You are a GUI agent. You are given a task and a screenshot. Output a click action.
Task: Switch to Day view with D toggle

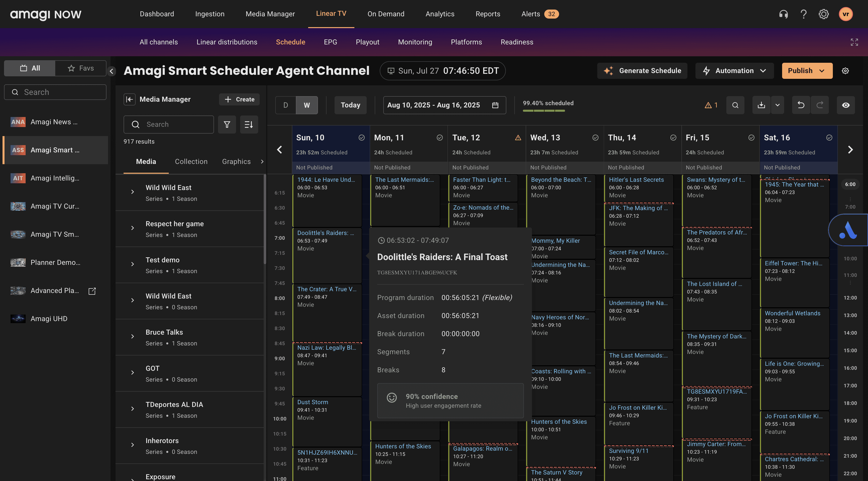[285, 105]
